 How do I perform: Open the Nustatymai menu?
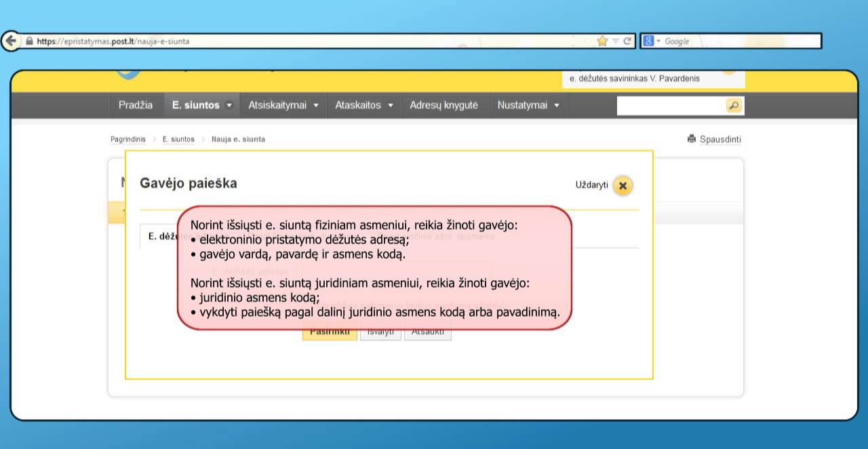pos(522,105)
